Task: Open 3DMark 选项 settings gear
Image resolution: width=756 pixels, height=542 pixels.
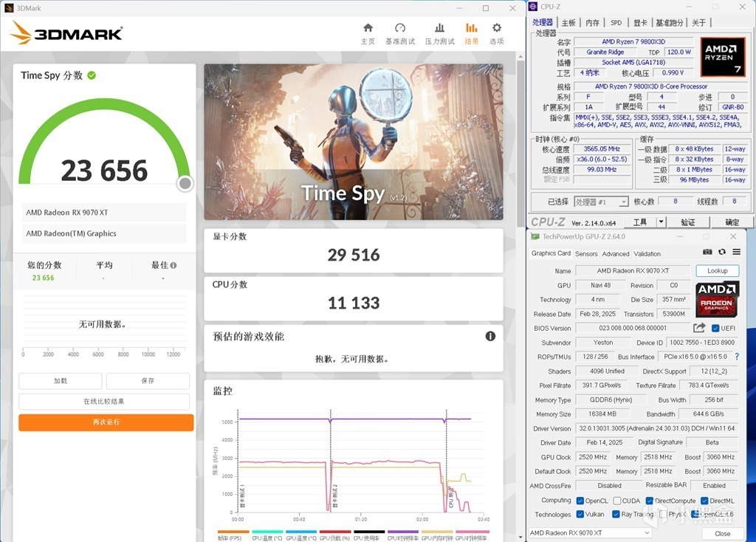Action: click(x=497, y=28)
